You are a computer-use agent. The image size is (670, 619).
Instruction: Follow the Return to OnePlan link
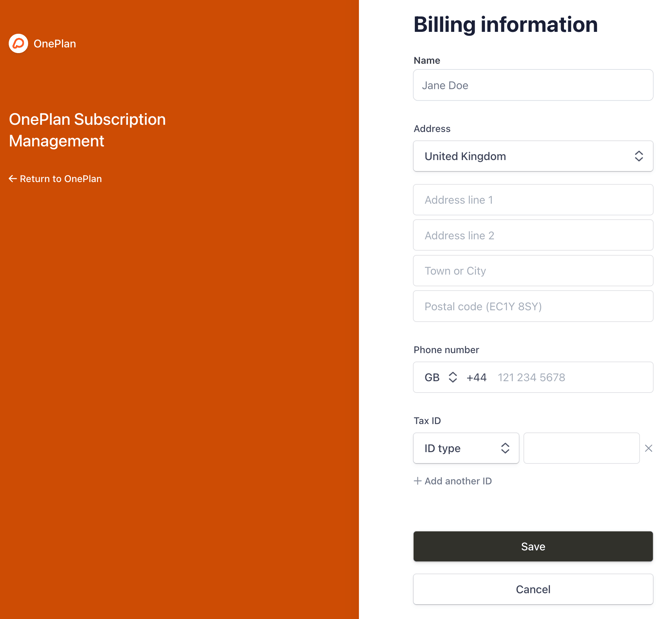coord(60,179)
